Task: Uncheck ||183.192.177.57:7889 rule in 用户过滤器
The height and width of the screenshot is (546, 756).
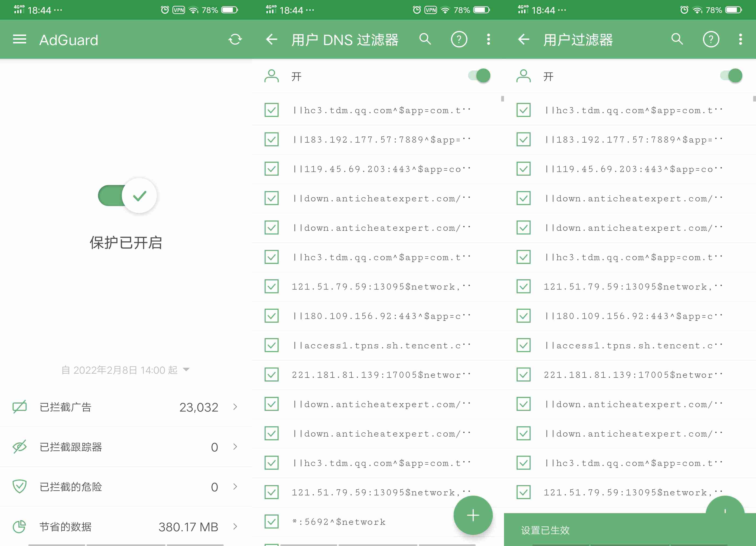Action: tap(523, 139)
